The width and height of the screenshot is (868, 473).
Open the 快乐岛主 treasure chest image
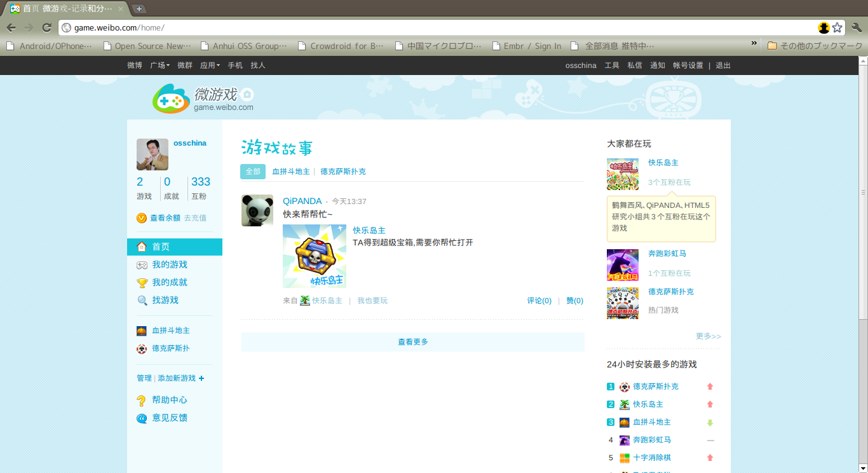tap(315, 256)
